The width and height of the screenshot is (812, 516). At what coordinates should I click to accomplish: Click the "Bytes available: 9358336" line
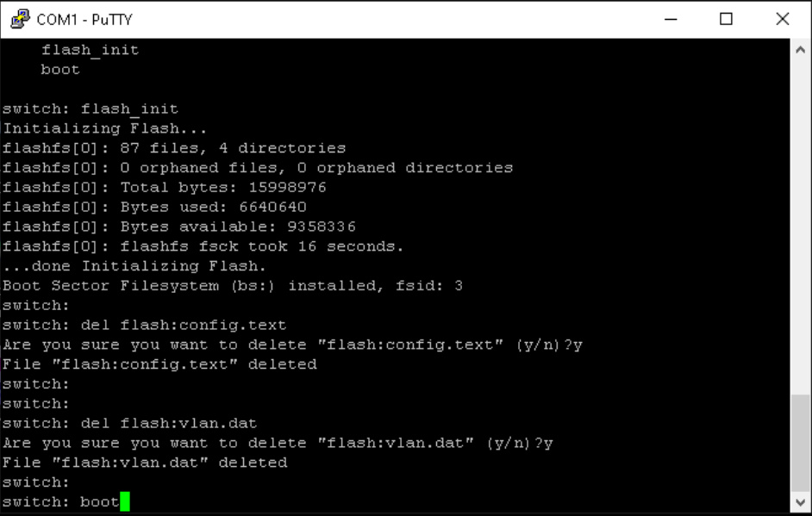178,227
